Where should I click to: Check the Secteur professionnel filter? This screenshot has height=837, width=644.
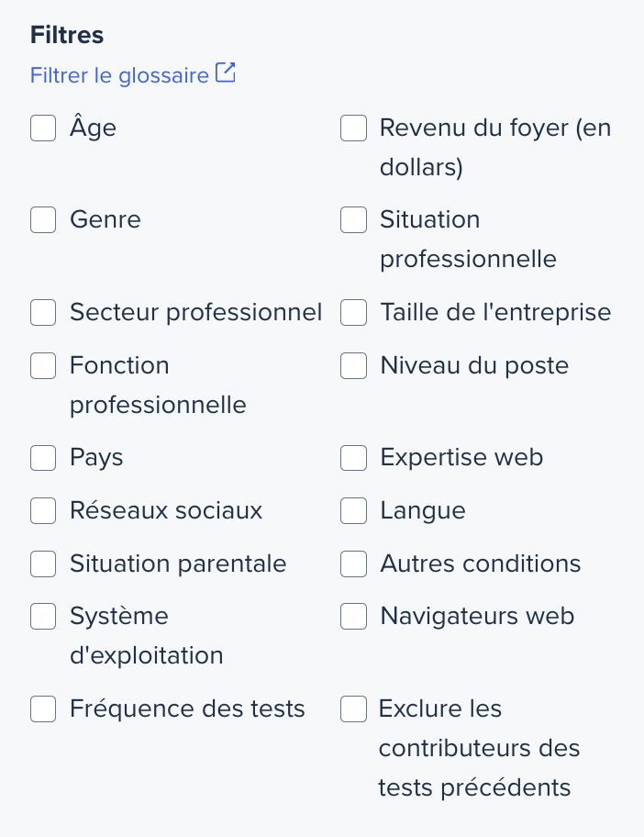click(x=43, y=312)
